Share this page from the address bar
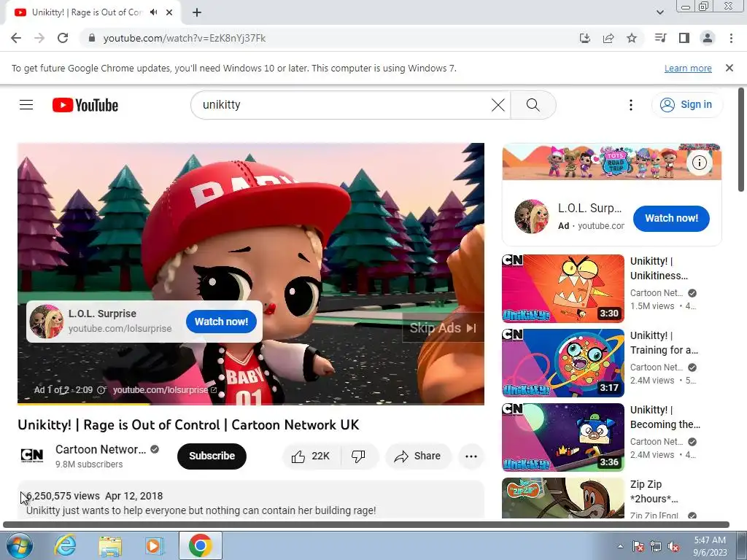This screenshot has width=747, height=560. click(608, 38)
